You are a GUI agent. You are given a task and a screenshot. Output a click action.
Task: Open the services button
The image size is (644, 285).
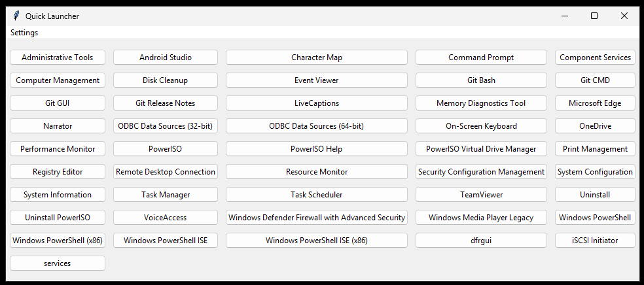tap(58, 263)
